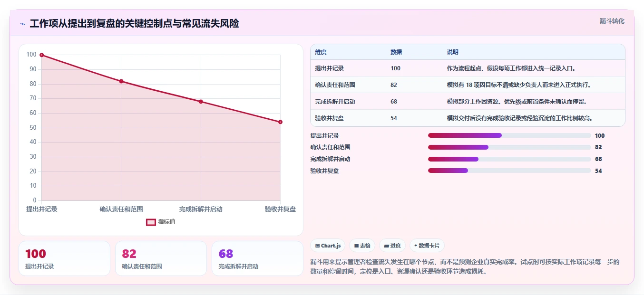Click the chart data point at 验收并复盘
Screen dimensions: 644x295
tap(280, 122)
